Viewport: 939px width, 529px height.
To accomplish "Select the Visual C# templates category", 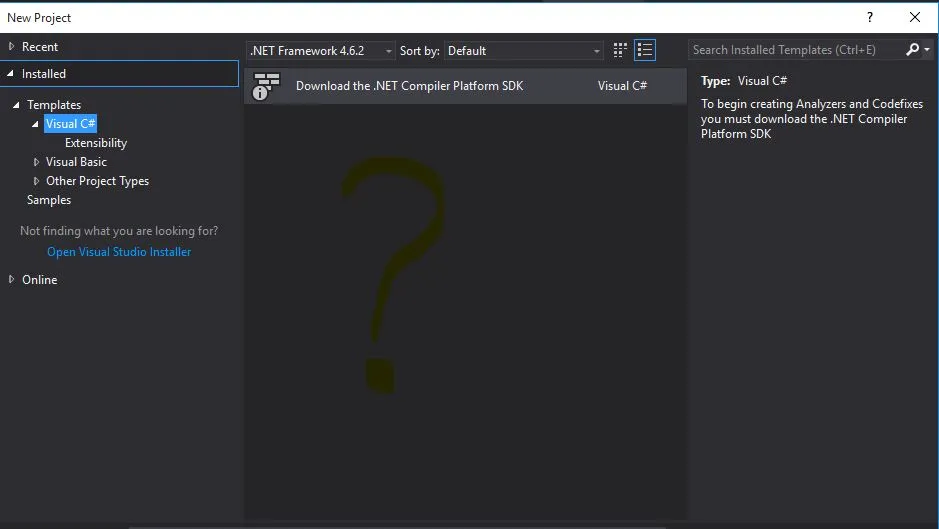I will pyautogui.click(x=70, y=124).
